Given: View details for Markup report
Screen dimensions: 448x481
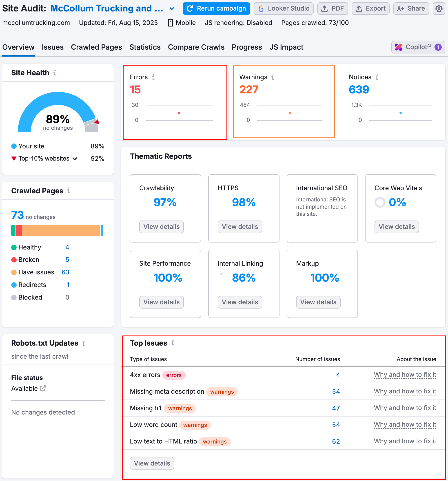Looking at the screenshot, I should pos(318,302).
